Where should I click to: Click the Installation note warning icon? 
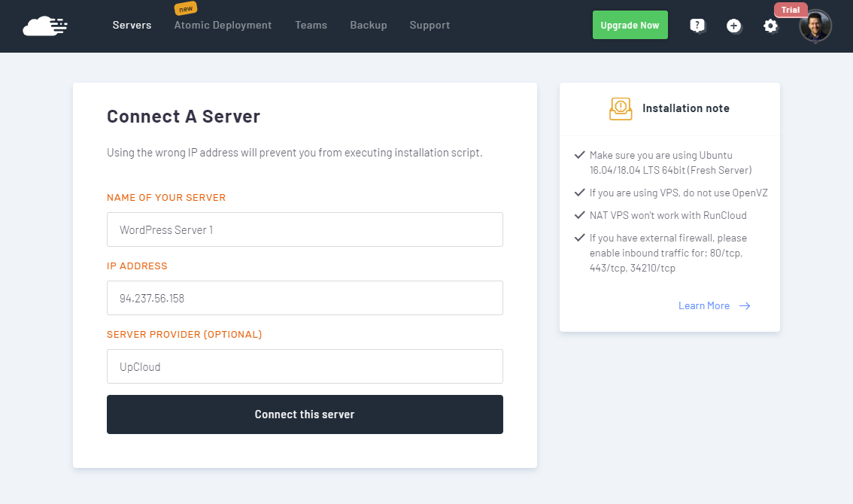(x=621, y=108)
